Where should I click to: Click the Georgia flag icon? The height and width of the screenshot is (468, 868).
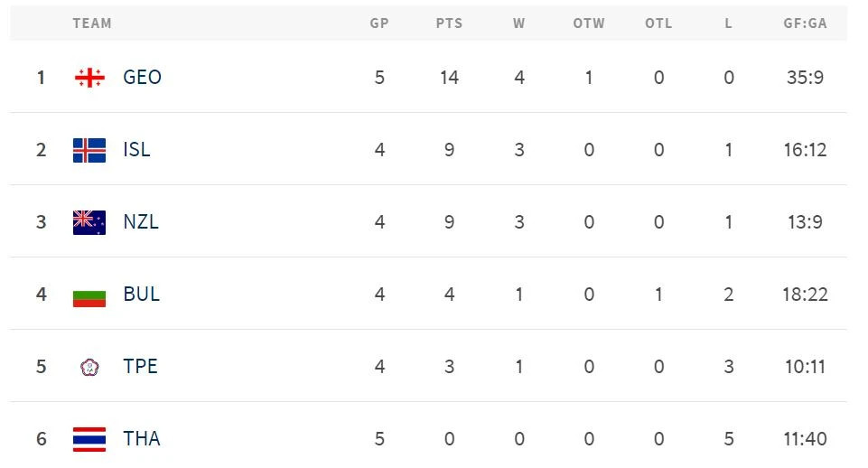[x=89, y=78]
